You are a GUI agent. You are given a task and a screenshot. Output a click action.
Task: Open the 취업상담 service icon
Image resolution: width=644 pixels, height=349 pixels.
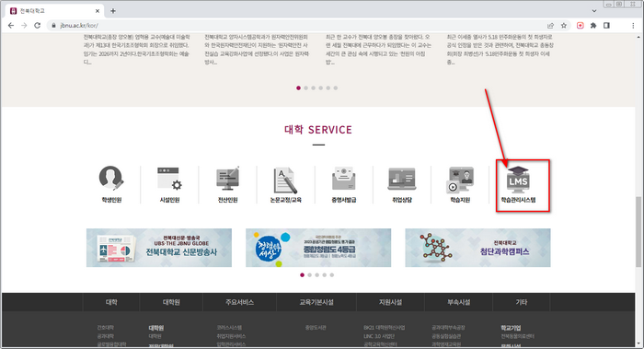tap(402, 184)
